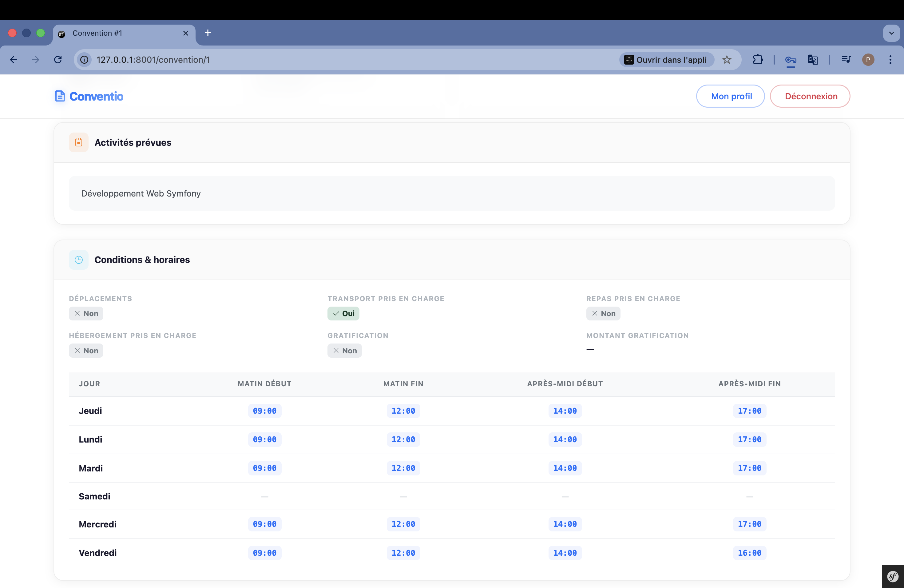Click the Oui badge under Transport
Image resolution: width=904 pixels, height=588 pixels.
[343, 313]
